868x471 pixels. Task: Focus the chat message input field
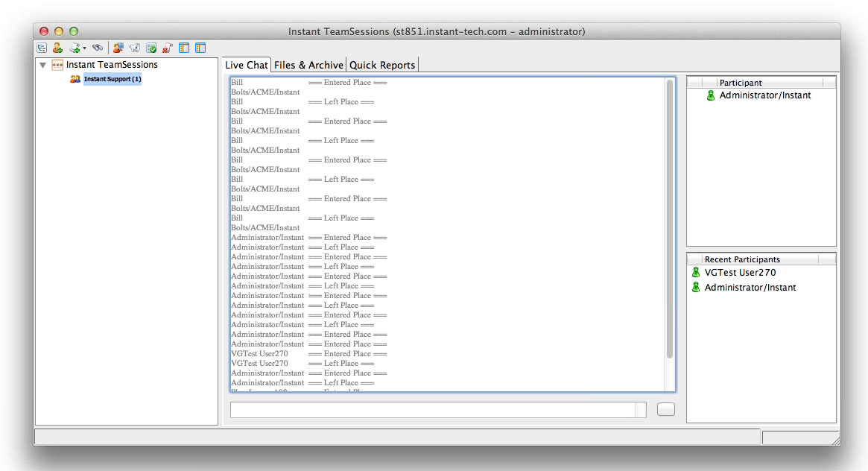click(x=438, y=410)
